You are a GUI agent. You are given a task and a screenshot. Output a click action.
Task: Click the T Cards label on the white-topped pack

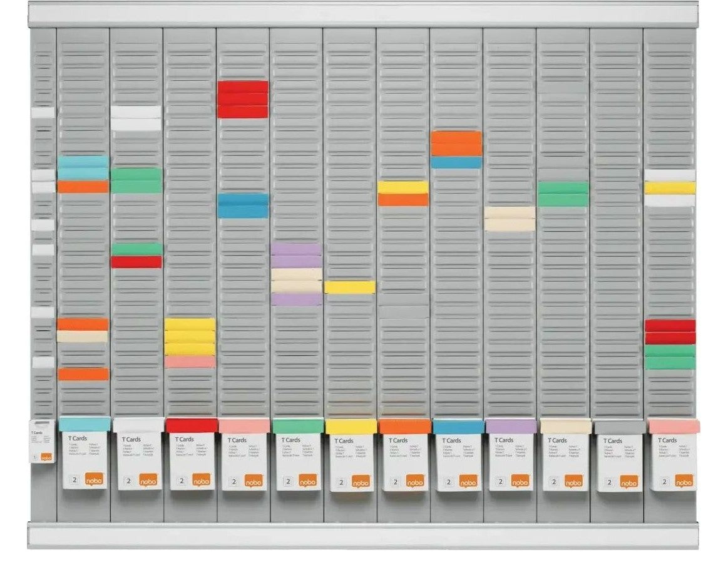[131, 439]
